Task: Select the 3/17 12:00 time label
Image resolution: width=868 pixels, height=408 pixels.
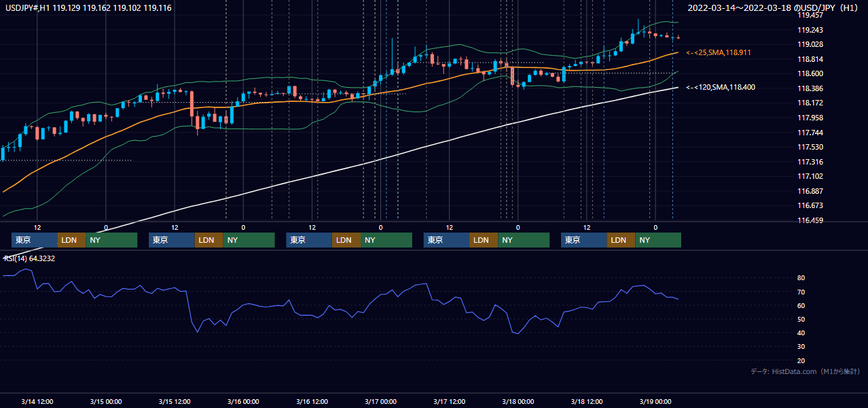Action: (x=449, y=402)
